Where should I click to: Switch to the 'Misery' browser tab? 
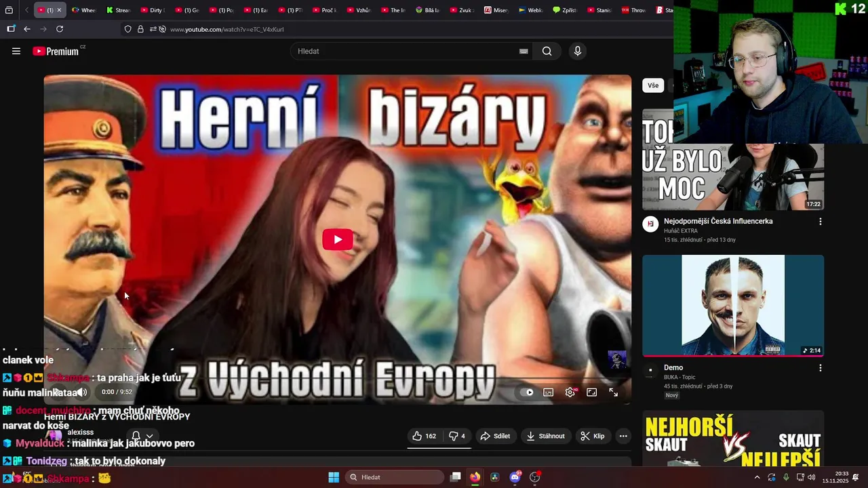[496, 10]
